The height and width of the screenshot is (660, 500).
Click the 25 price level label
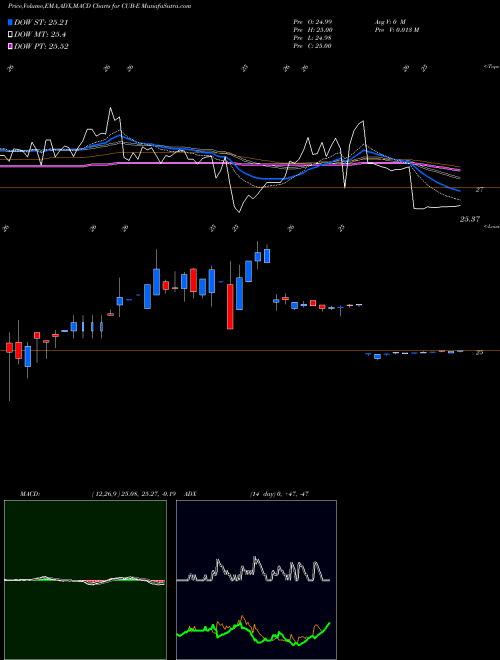coord(479,353)
